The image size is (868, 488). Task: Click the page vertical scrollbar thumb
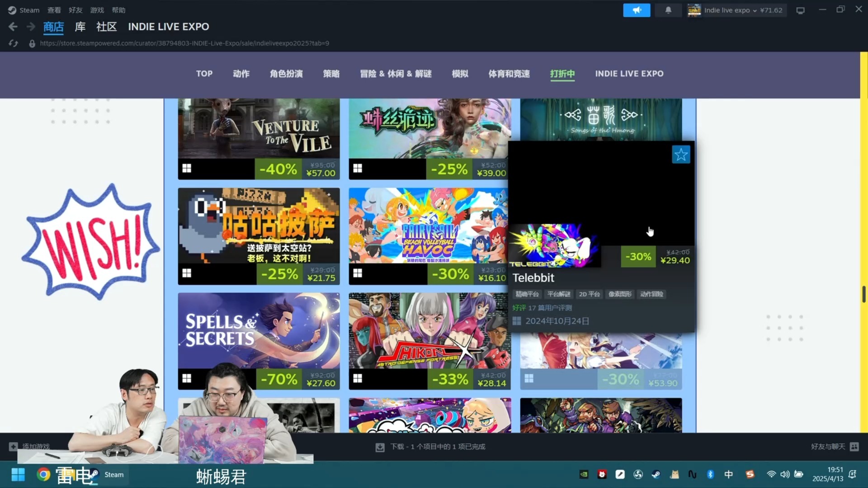coord(864,294)
